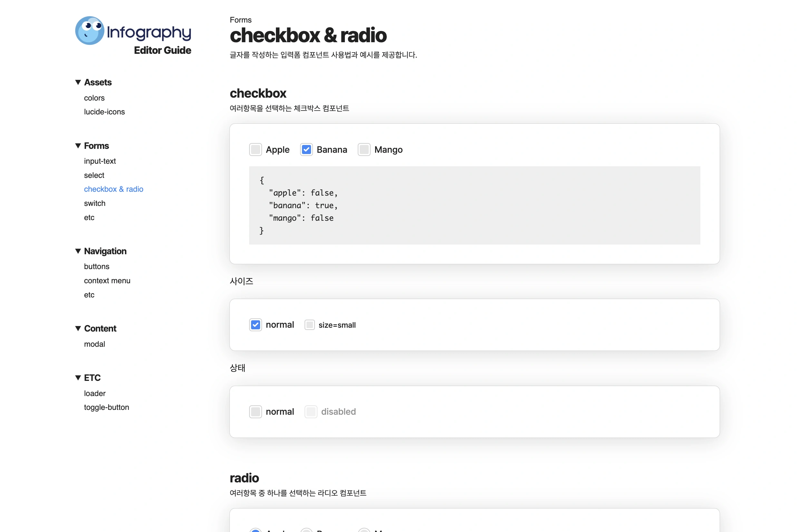Click the Assets section heading
This screenshot has width=798, height=532.
pos(98,82)
